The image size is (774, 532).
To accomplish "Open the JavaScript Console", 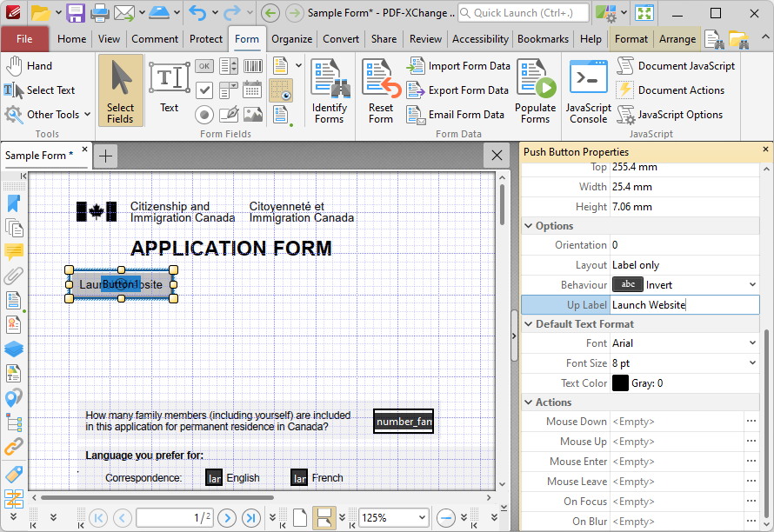I will [589, 90].
